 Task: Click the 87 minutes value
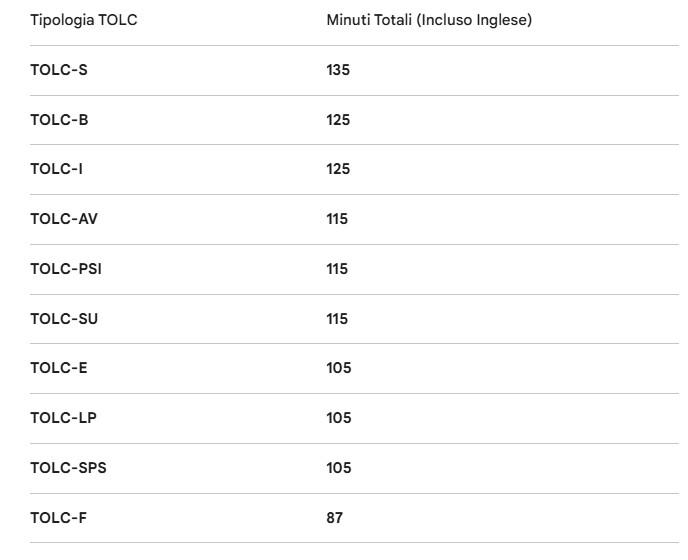334,518
